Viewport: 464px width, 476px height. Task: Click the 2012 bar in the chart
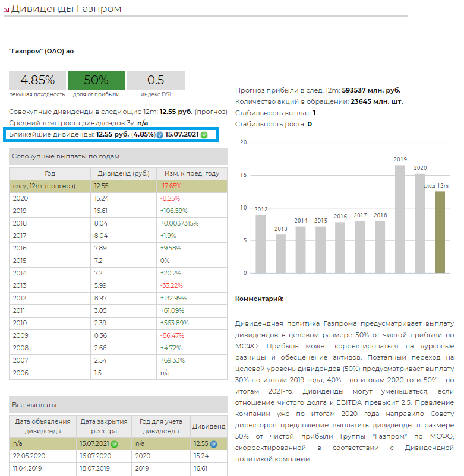pyautogui.click(x=260, y=244)
